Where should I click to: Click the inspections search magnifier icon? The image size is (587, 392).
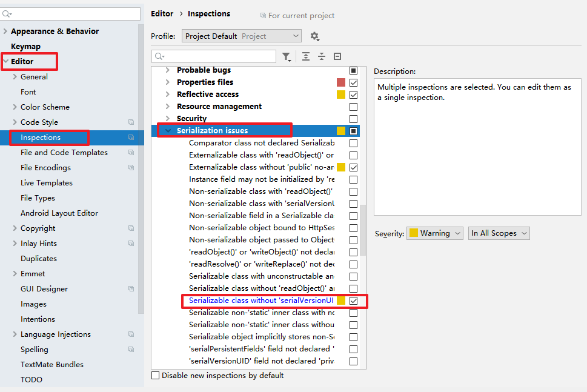pos(159,56)
